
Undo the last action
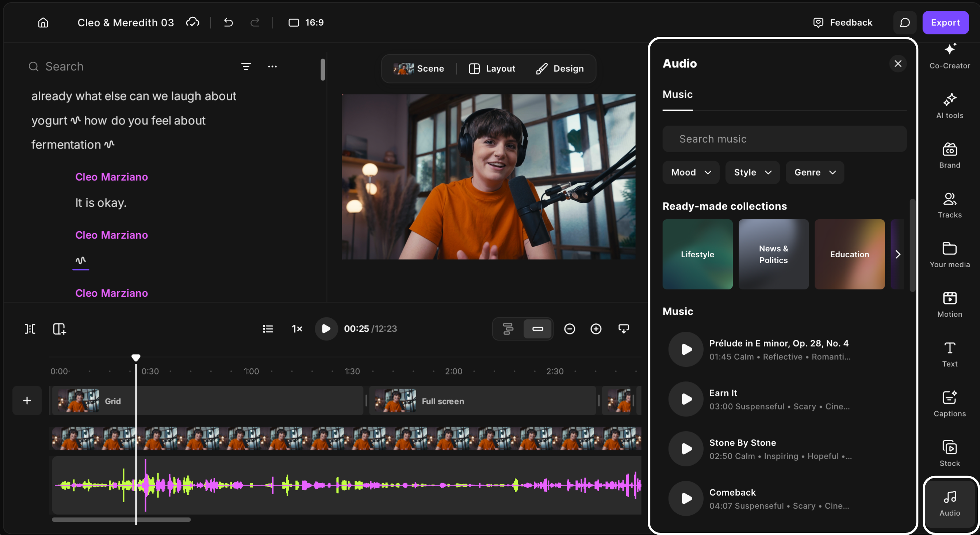228,22
